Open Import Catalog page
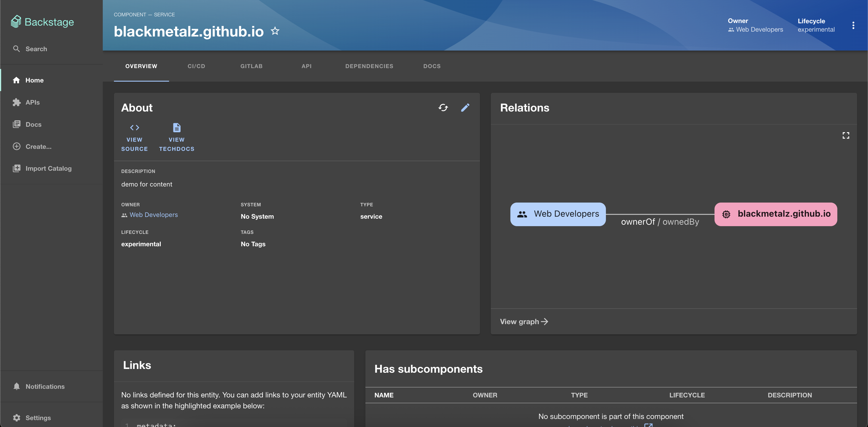 [48, 168]
